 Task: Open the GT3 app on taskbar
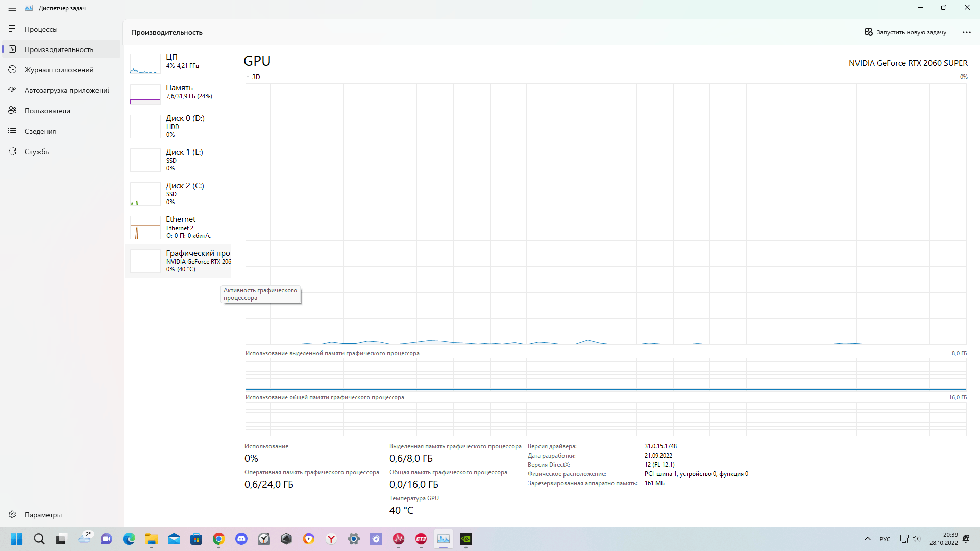tap(421, 539)
